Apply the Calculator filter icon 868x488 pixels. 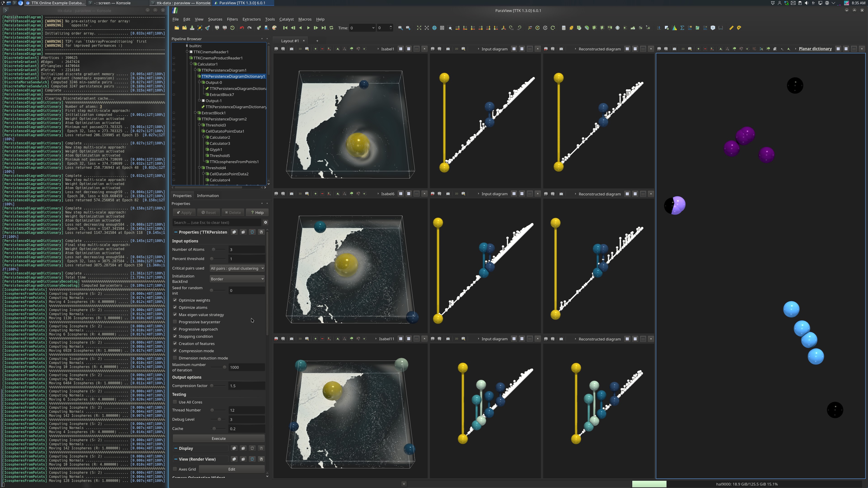(x=563, y=28)
